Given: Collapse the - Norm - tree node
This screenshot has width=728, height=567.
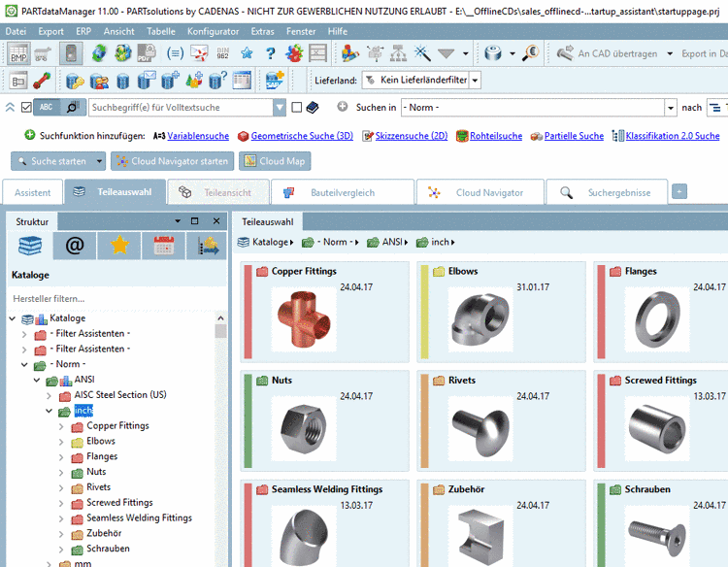Looking at the screenshot, I should pos(24,364).
